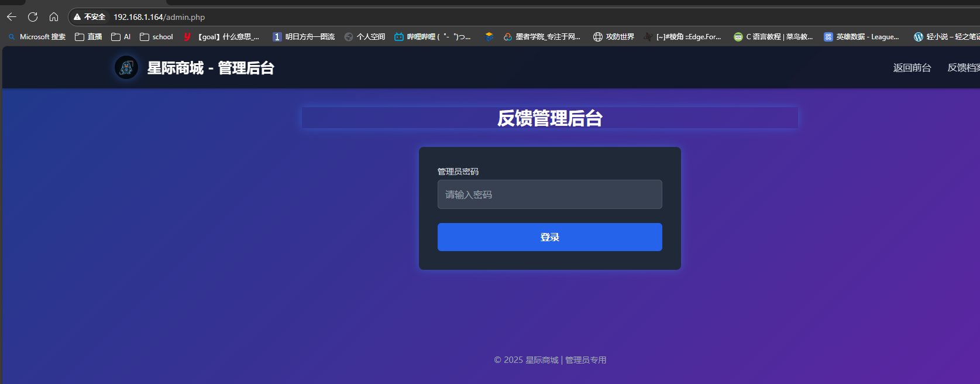Open the 个人空间 bookmark
This screenshot has width=980, height=384.
click(365, 37)
